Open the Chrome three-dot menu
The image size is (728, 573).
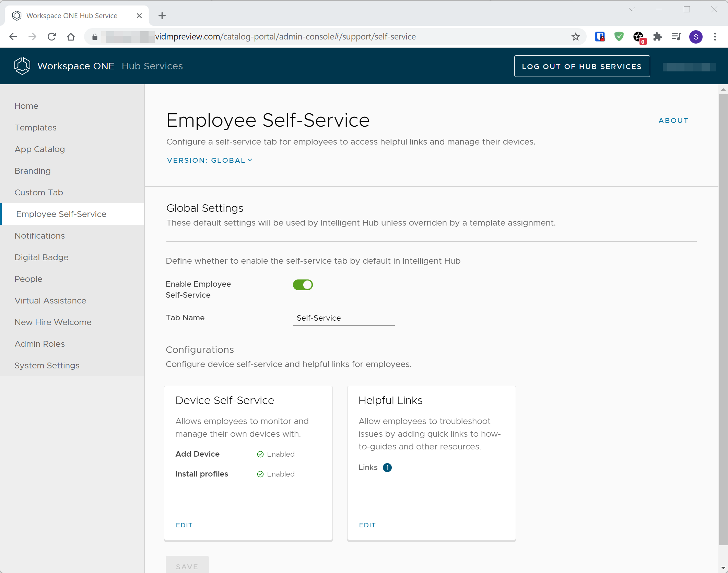(715, 37)
